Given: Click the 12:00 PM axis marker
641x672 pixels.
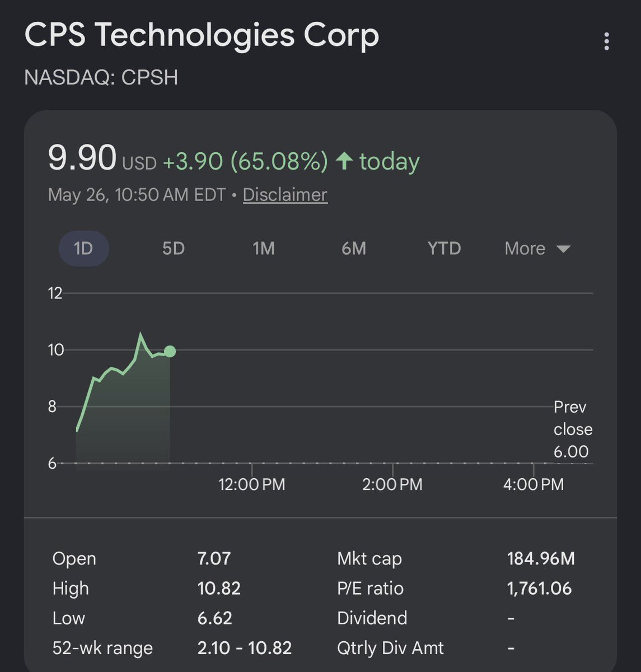Looking at the screenshot, I should pos(252,484).
